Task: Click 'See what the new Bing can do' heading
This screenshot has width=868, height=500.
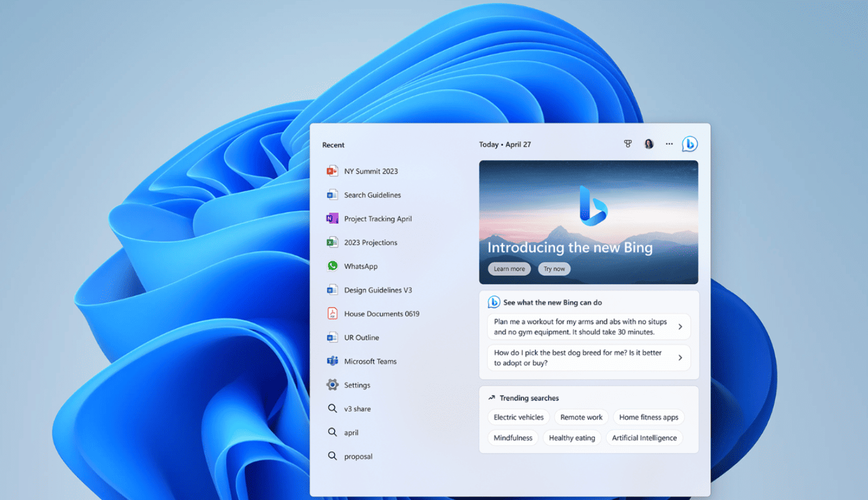Action: point(553,303)
